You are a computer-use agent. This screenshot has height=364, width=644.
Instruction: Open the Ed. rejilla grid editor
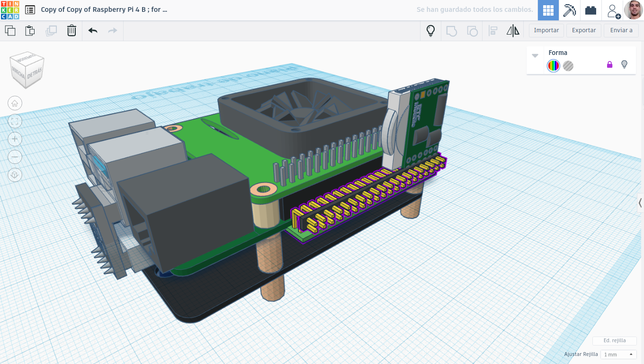click(x=614, y=340)
